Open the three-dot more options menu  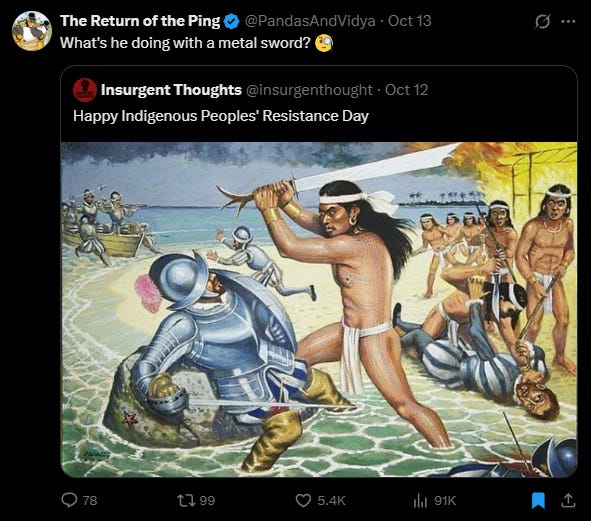point(568,21)
